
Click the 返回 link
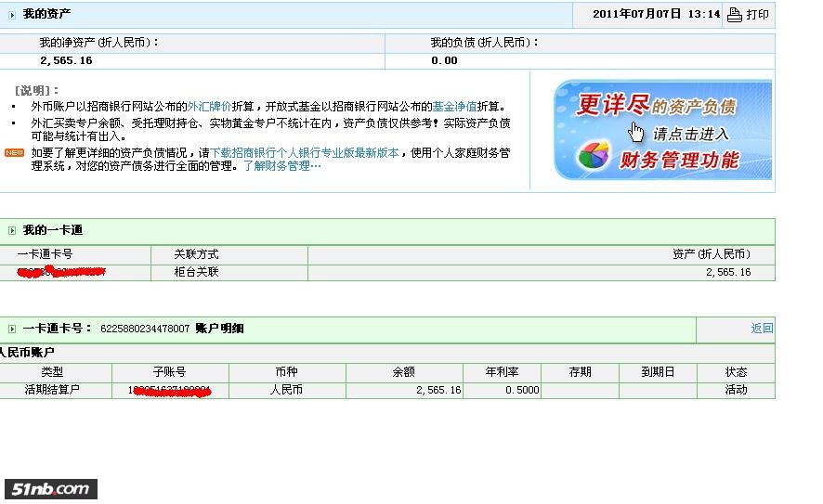[x=762, y=329]
